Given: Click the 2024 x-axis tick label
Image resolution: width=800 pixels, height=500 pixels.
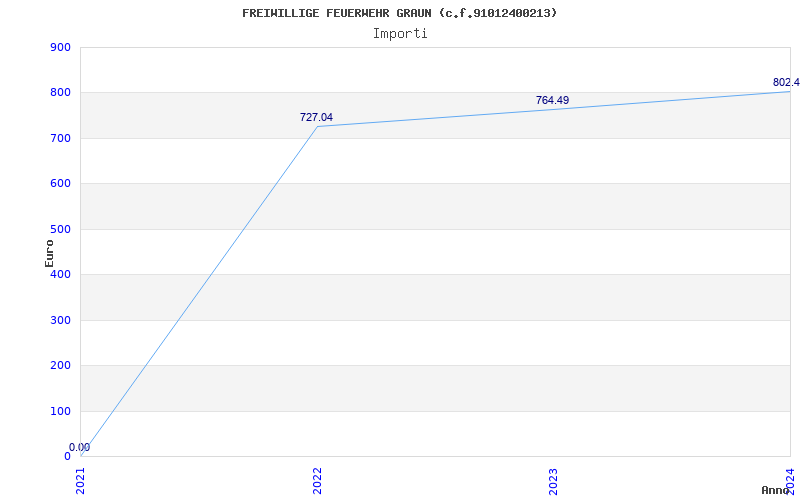Looking at the screenshot, I should [x=789, y=480].
